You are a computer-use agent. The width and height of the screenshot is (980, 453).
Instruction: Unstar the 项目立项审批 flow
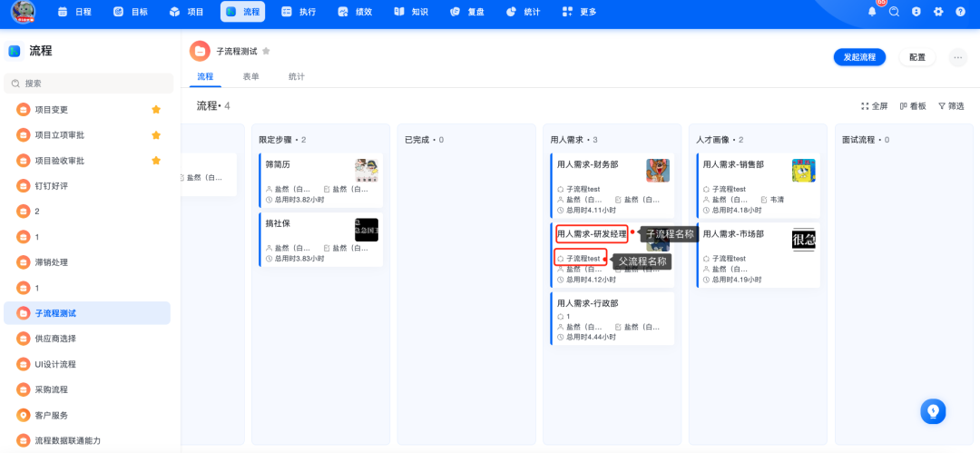156,135
